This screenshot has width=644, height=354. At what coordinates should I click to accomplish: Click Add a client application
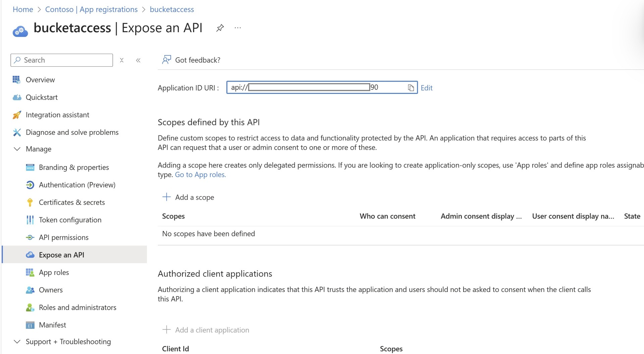pos(206,330)
